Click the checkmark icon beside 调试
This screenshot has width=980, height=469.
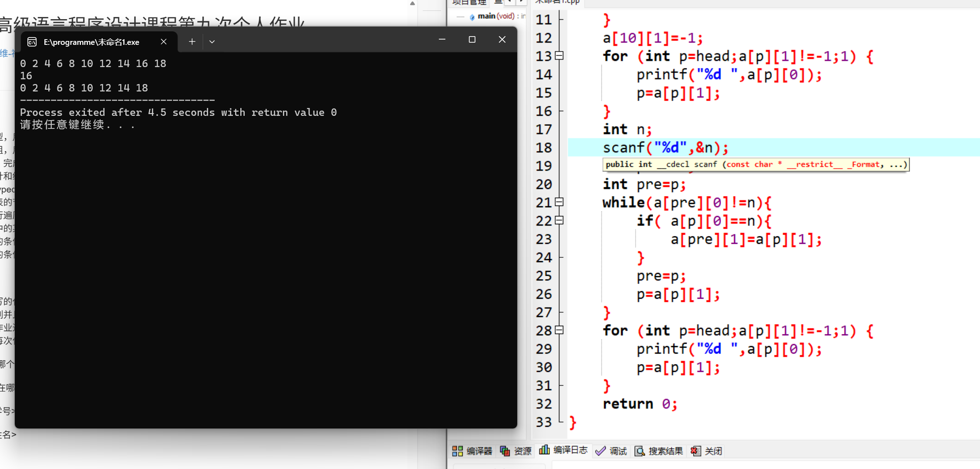coord(600,451)
